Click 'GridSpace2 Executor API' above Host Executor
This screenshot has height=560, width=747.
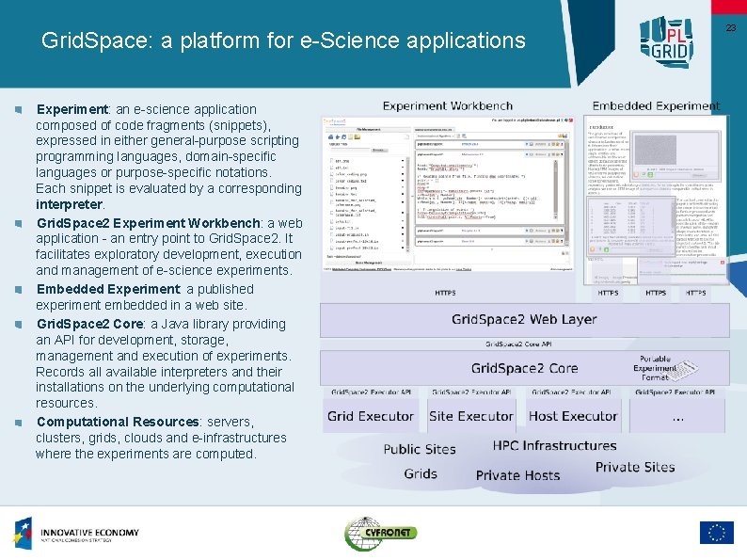pyautogui.click(x=571, y=392)
